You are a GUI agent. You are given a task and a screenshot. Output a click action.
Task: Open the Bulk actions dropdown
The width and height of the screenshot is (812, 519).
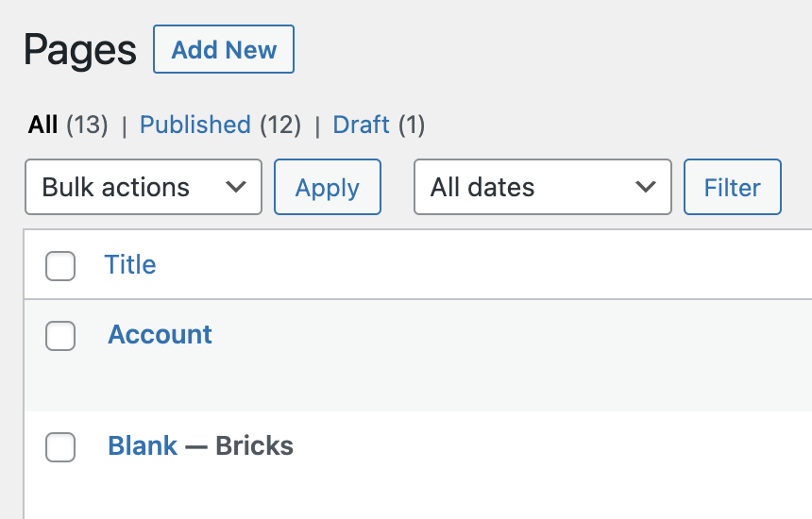(142, 187)
